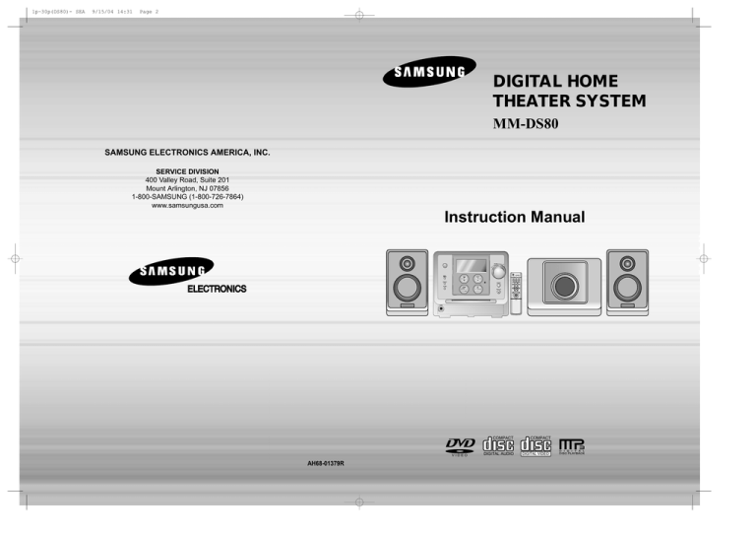This screenshot has width=756, height=535.
Task: Click the model number 'MM-DS80'
Action: coord(526,124)
